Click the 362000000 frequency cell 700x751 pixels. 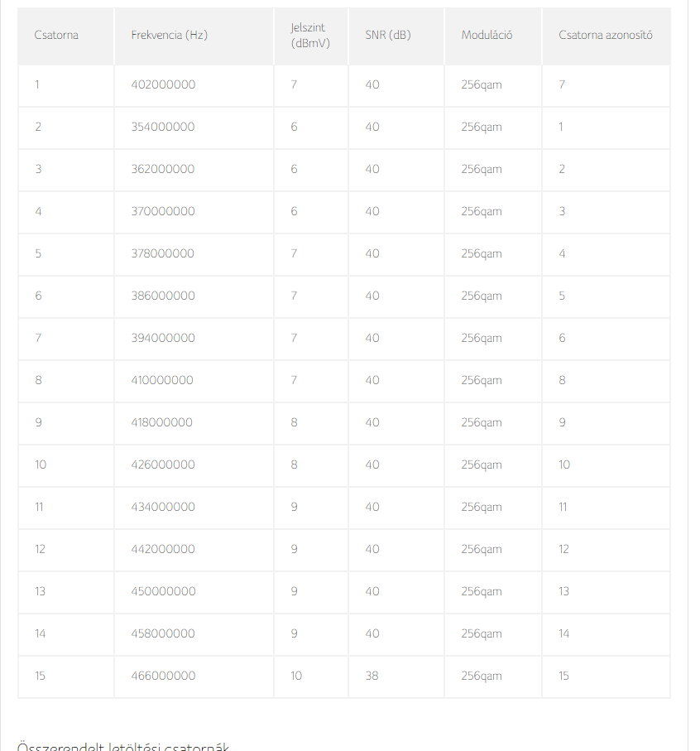(x=163, y=169)
